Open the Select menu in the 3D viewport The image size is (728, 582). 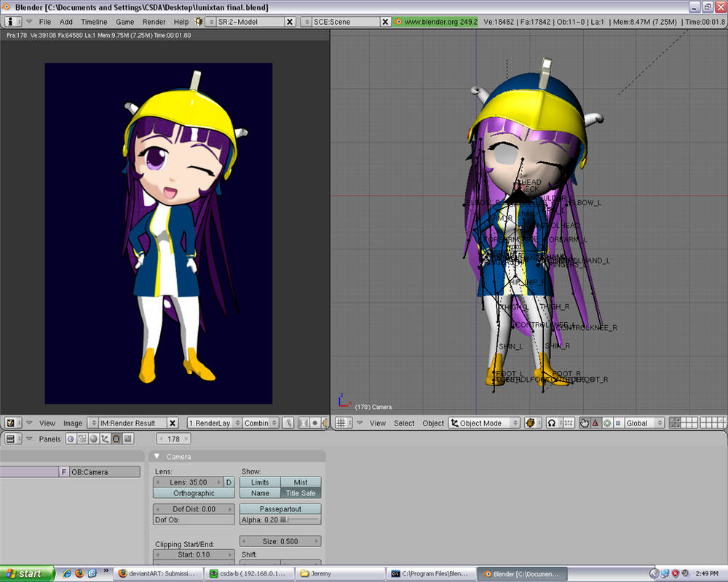(404, 422)
